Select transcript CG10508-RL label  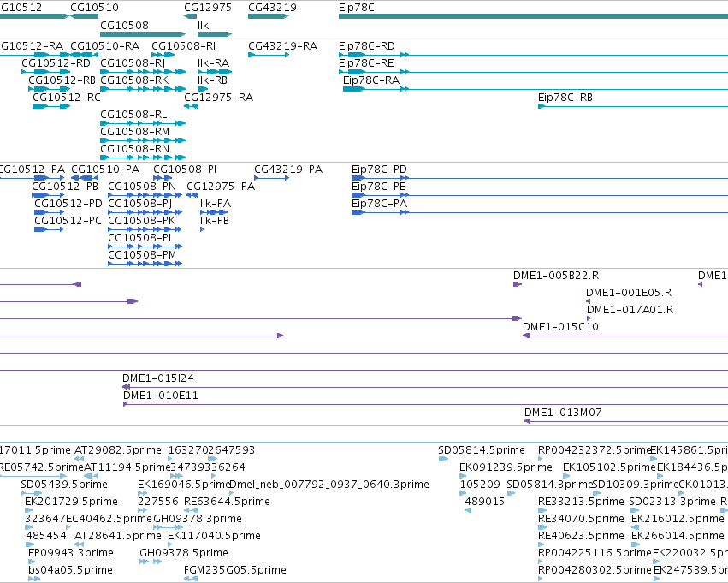[133, 115]
